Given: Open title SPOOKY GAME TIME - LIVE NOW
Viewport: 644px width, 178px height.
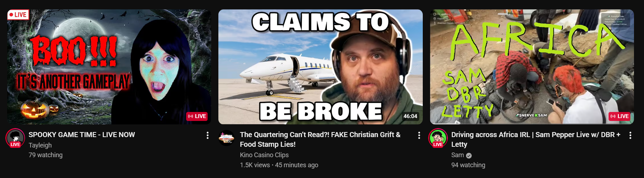Looking at the screenshot, I should tap(82, 135).
